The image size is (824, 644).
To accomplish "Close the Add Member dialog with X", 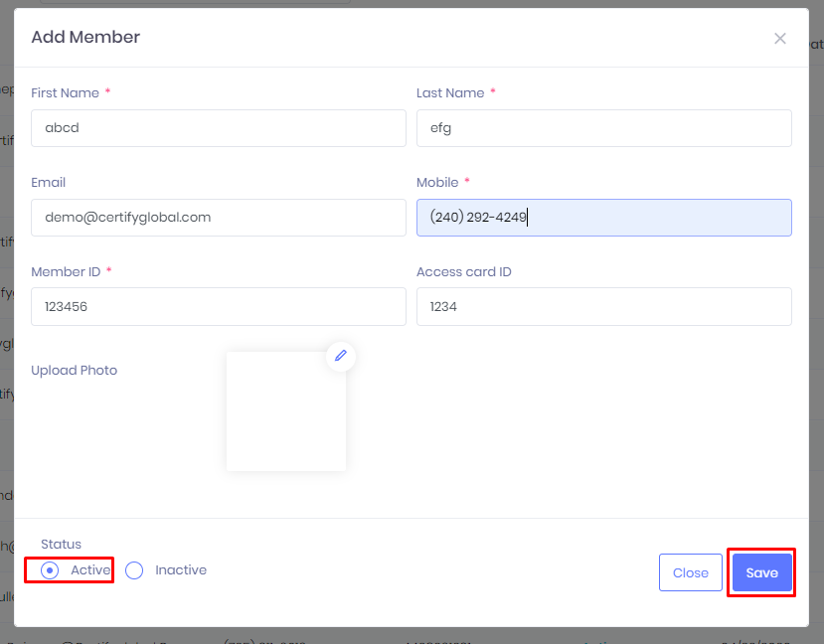I will click(x=780, y=39).
